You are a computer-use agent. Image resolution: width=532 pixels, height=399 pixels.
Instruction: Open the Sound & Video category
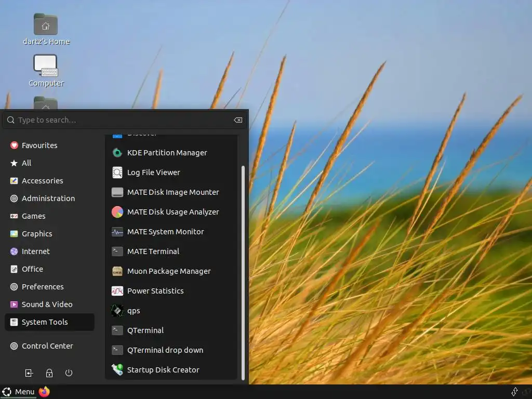[x=49, y=304]
